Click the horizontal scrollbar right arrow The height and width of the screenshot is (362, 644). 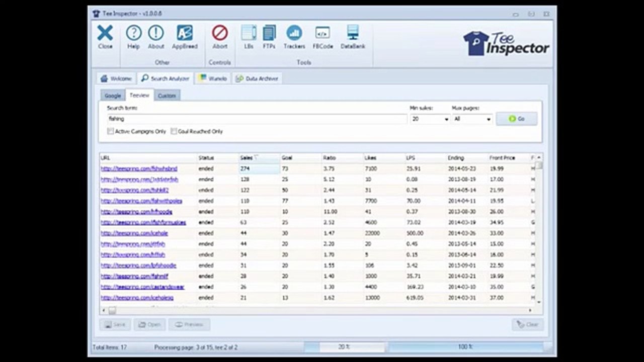(530, 311)
